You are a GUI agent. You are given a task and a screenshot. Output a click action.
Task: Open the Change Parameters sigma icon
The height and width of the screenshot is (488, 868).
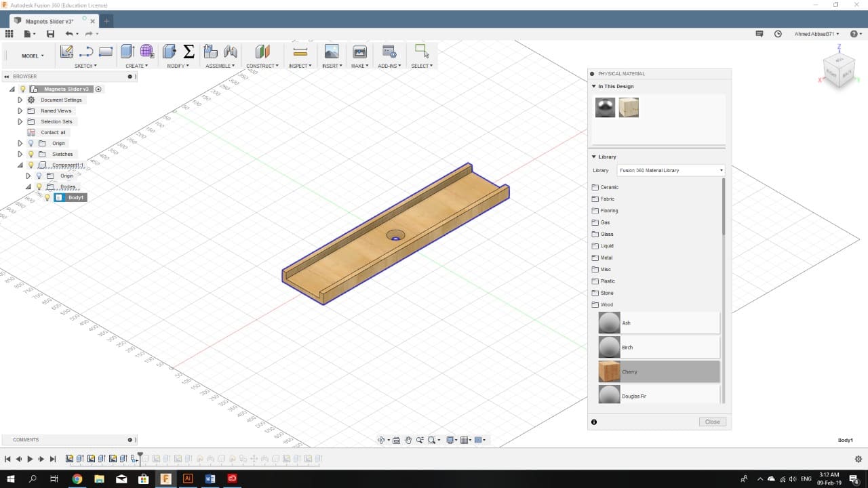[x=189, y=52]
